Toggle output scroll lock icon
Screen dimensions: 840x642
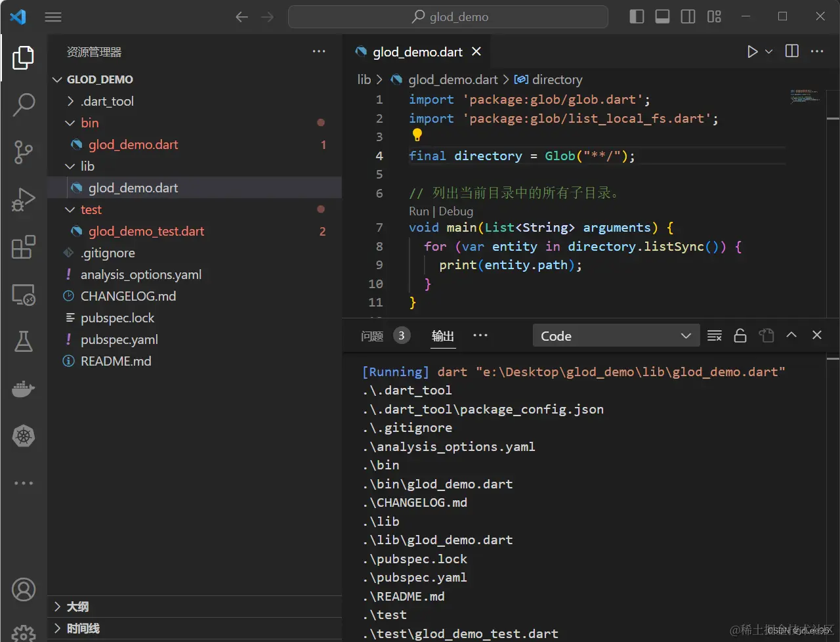click(x=740, y=335)
